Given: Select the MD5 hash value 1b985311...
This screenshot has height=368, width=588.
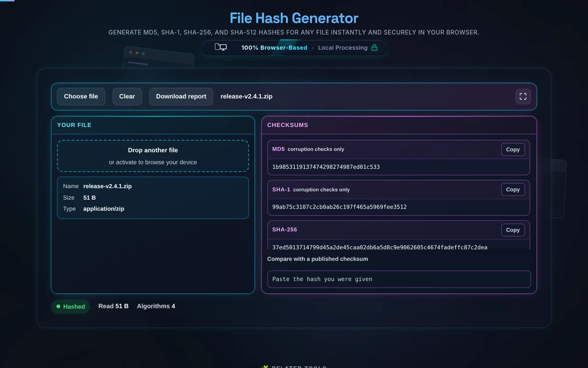Looking at the screenshot, I should point(326,167).
